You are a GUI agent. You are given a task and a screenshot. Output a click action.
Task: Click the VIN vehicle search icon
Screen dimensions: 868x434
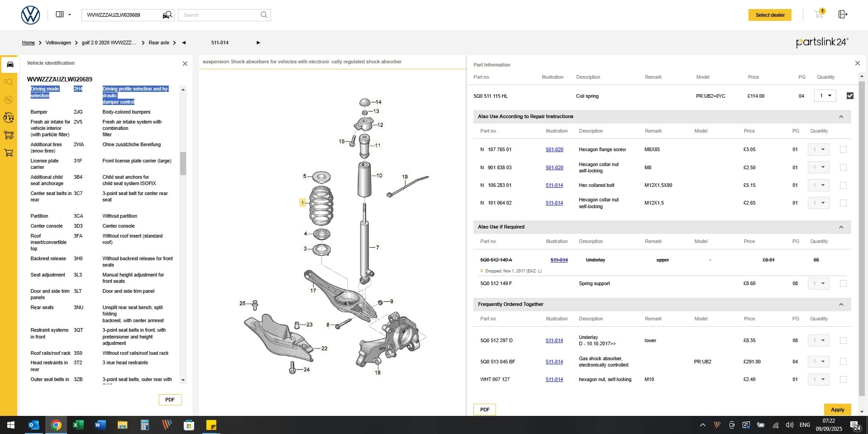point(167,15)
